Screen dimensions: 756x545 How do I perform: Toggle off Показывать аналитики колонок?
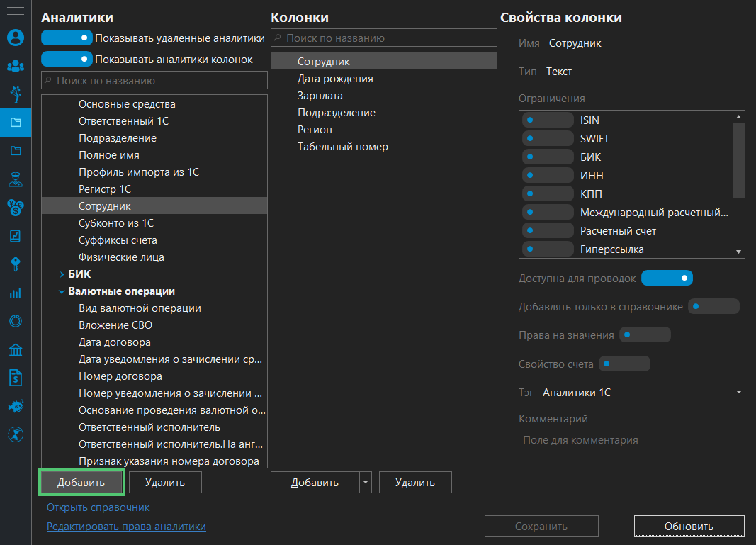[67, 58]
